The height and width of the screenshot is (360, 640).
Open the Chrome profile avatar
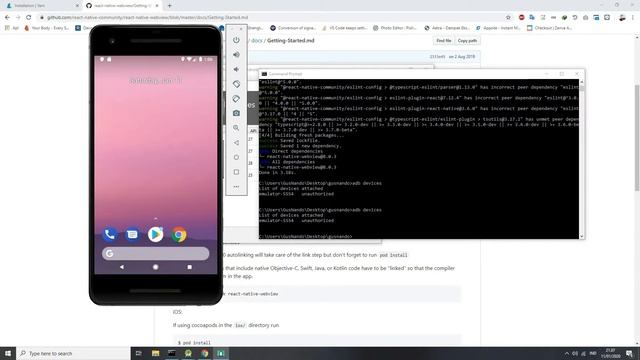[622, 18]
